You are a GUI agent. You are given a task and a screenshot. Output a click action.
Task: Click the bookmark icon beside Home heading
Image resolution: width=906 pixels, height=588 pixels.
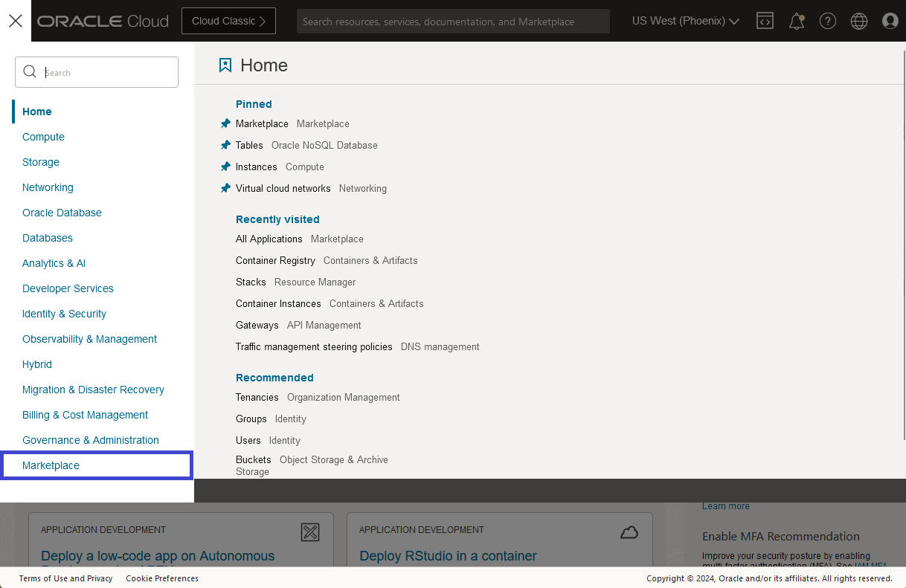click(225, 65)
